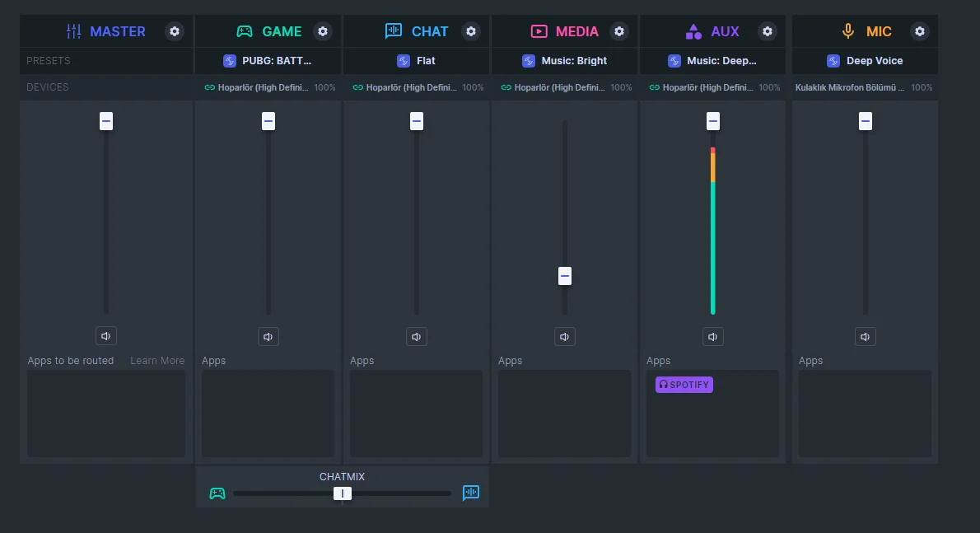Image resolution: width=980 pixels, height=533 pixels.
Task: Open the CHAT channel settings gear
Action: pos(470,31)
